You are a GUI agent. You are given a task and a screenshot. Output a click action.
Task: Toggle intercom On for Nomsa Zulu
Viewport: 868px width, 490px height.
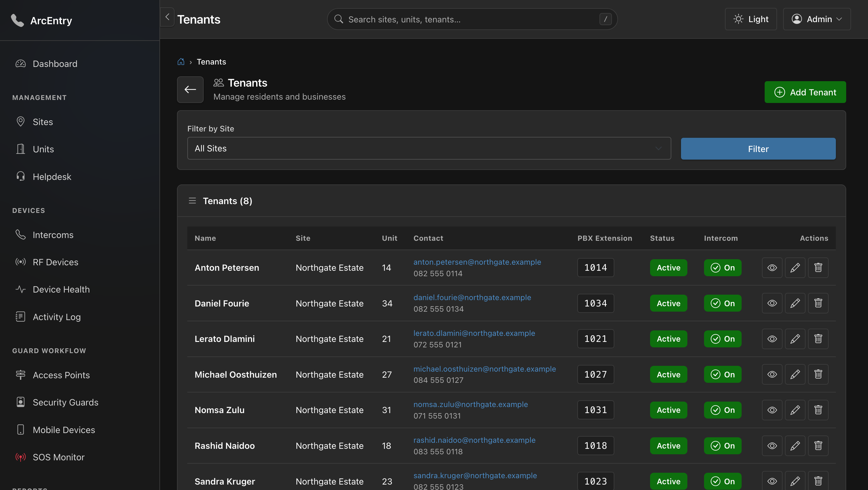[x=723, y=410]
